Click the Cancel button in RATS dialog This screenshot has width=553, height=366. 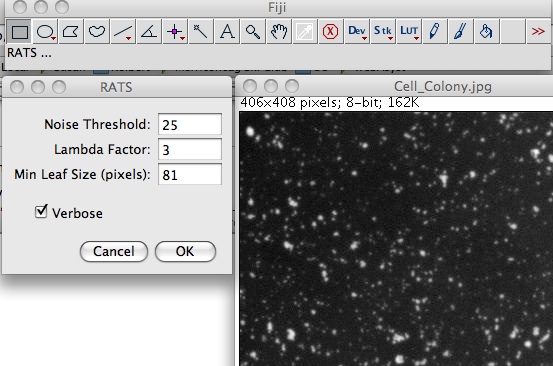114,251
